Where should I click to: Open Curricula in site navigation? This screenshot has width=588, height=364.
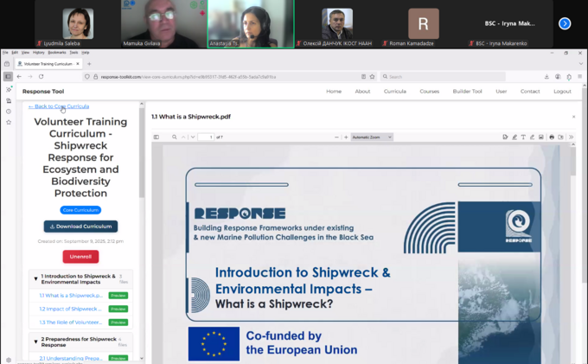pos(395,92)
